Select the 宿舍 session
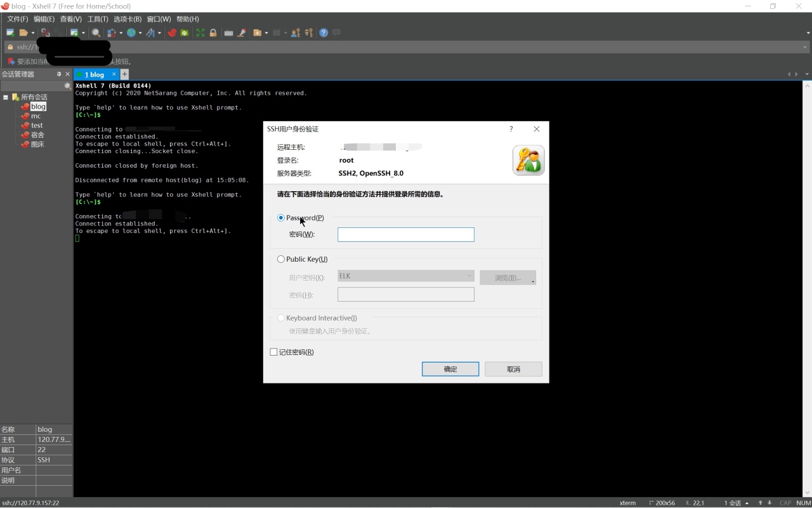 (37, 135)
